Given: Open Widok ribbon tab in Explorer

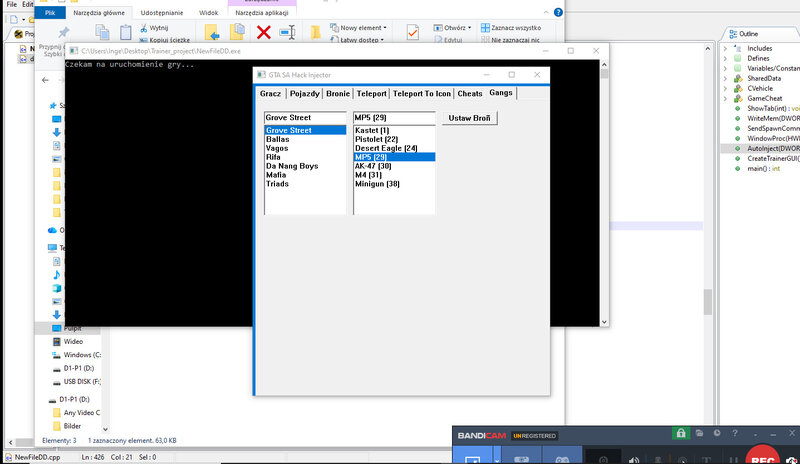Looking at the screenshot, I should point(208,13).
